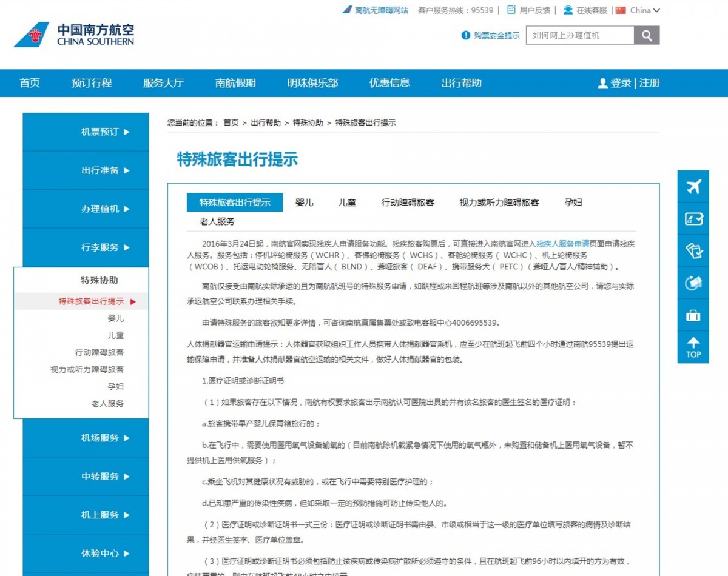Click the ticket validation icon on right sidebar

click(693, 251)
